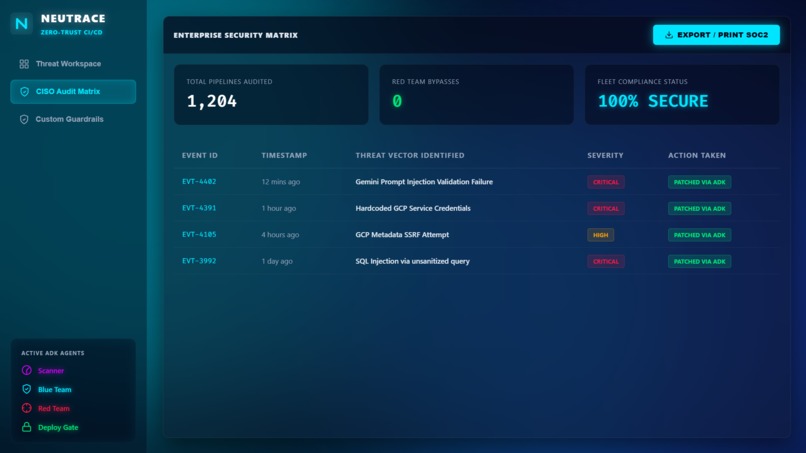The height and width of the screenshot is (453, 806).
Task: Click Total Pipelines Audited label
Action: tap(229, 82)
